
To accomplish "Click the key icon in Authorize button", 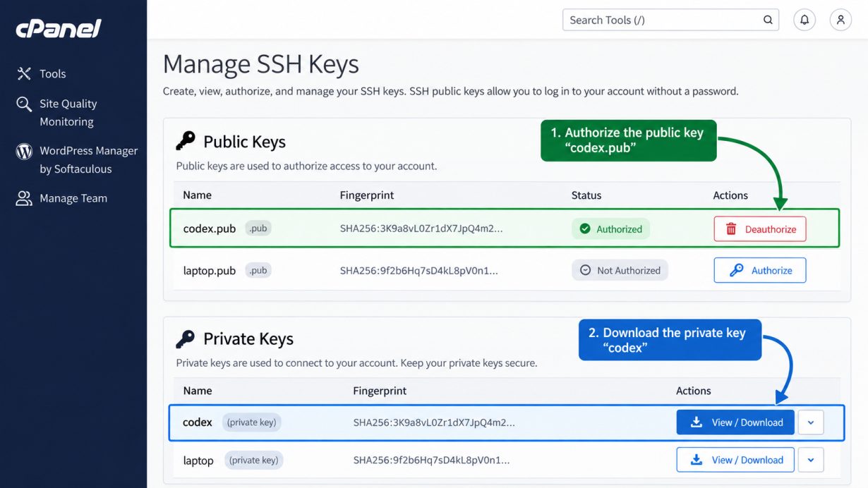I will pos(736,270).
